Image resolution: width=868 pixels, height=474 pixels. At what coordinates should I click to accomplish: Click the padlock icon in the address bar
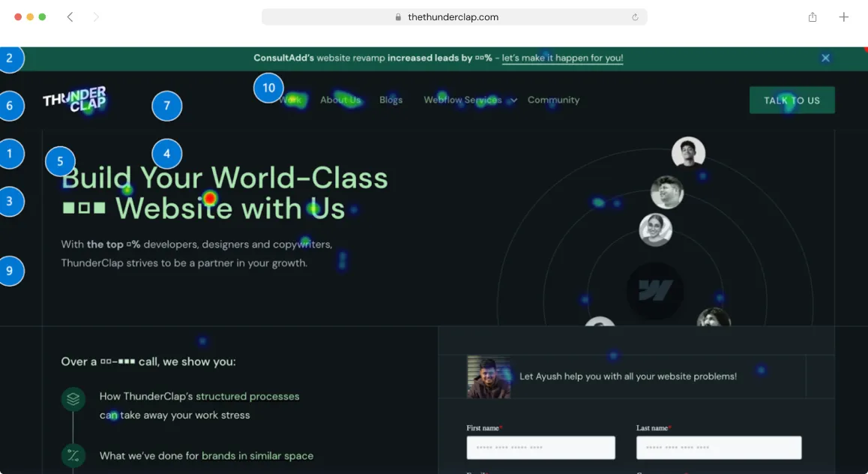click(x=398, y=17)
